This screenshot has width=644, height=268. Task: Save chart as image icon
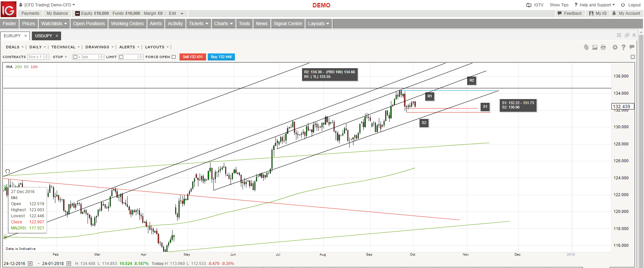tap(595, 47)
